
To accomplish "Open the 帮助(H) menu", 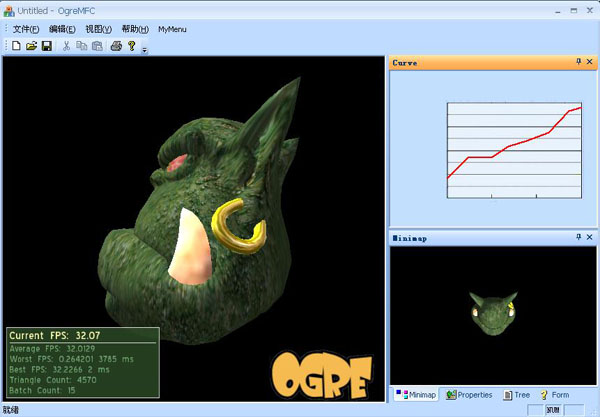I will pos(135,29).
